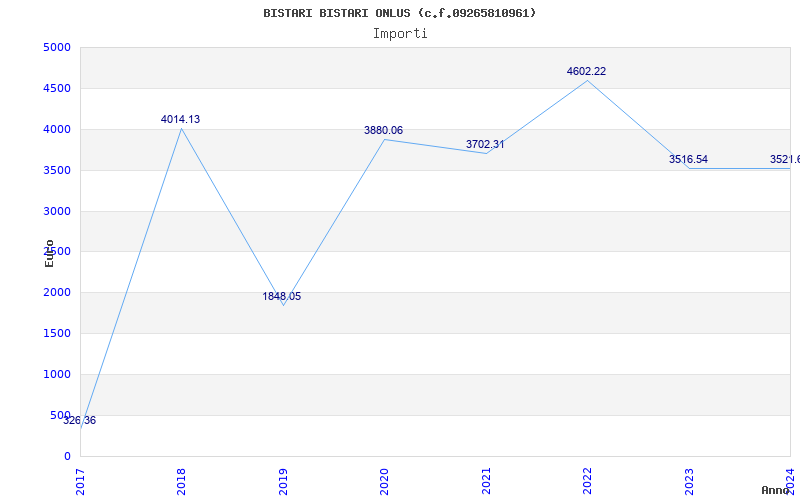This screenshot has width=800, height=500.
Task: Click the 2000 y-axis tick label
Action: (x=57, y=292)
